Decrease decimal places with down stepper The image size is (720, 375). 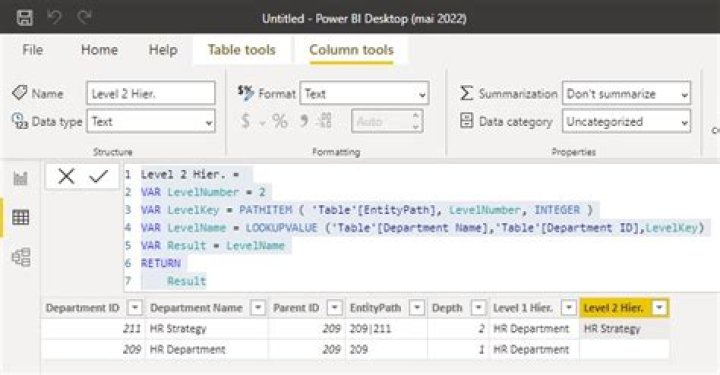pos(416,127)
